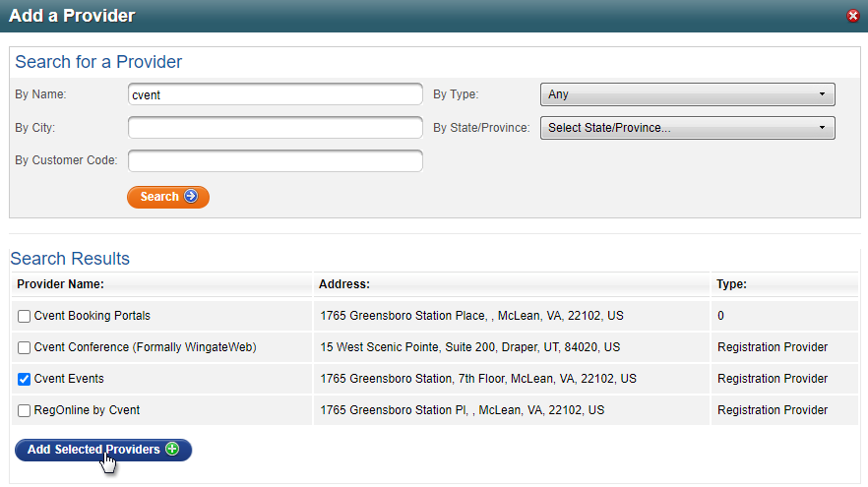
Task: Click the Provider Name column header
Action: pyautogui.click(x=62, y=284)
